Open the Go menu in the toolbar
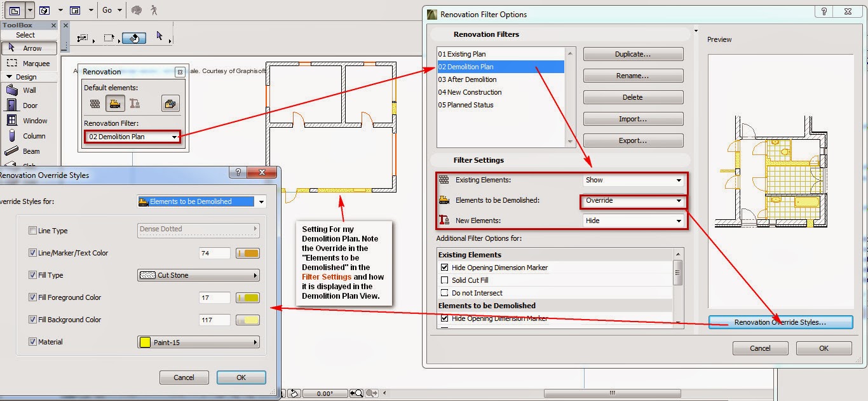 click(108, 10)
